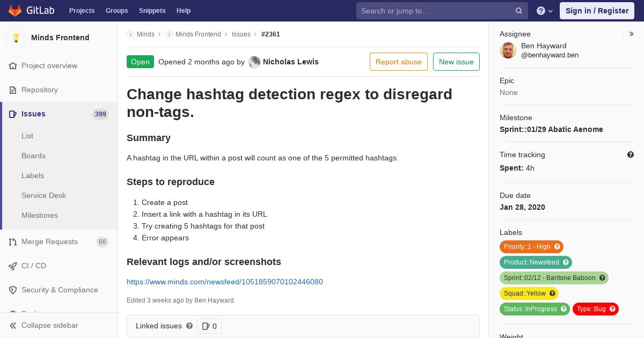Click Ben Hayward assignee name
This screenshot has height=338, width=644.
tap(544, 46)
